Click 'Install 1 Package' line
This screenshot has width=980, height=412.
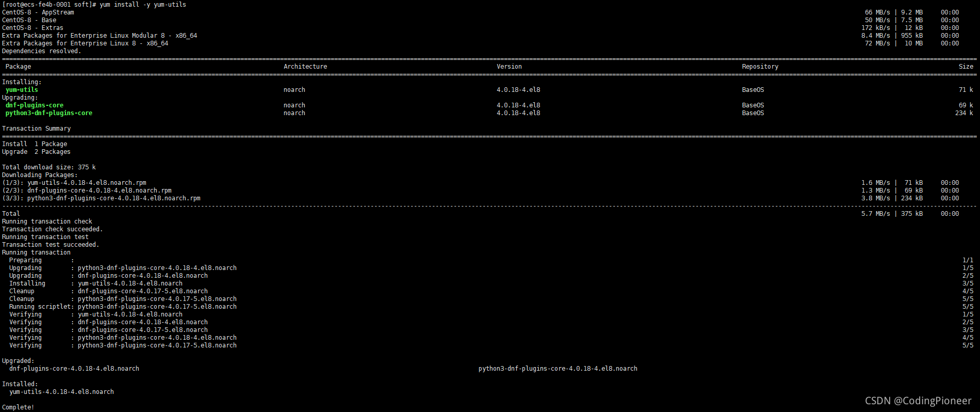tap(35, 144)
